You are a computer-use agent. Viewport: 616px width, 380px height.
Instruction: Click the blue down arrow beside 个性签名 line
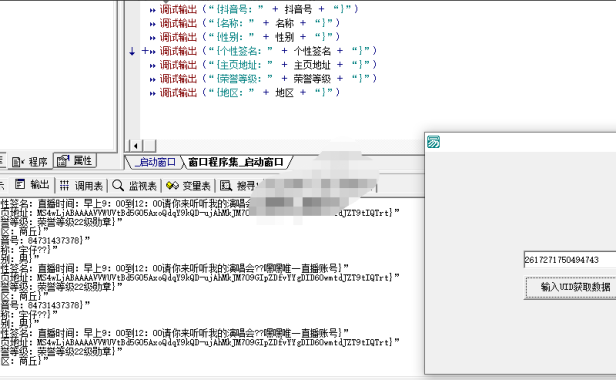tap(132, 51)
